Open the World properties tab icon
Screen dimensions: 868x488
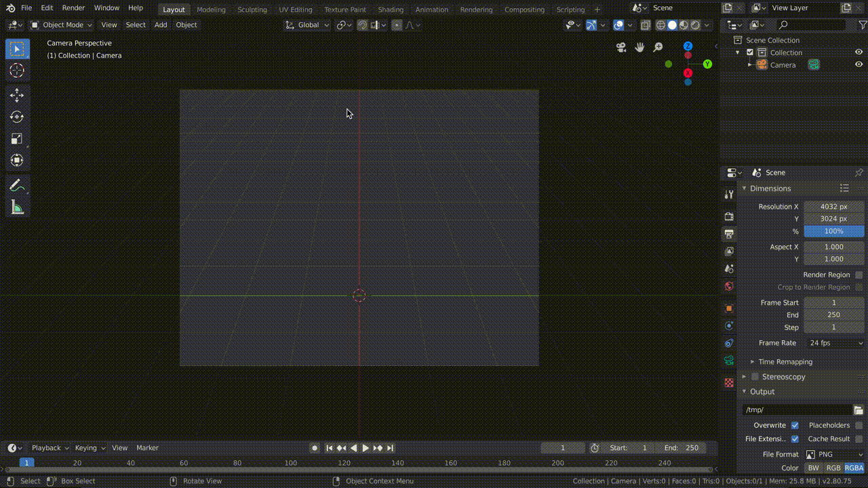click(729, 287)
